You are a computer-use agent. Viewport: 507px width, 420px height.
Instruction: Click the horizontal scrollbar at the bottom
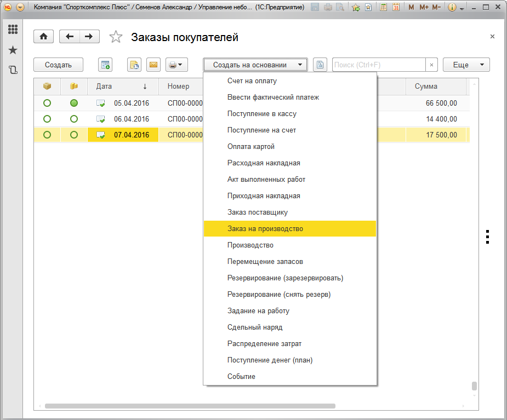(x=190, y=406)
